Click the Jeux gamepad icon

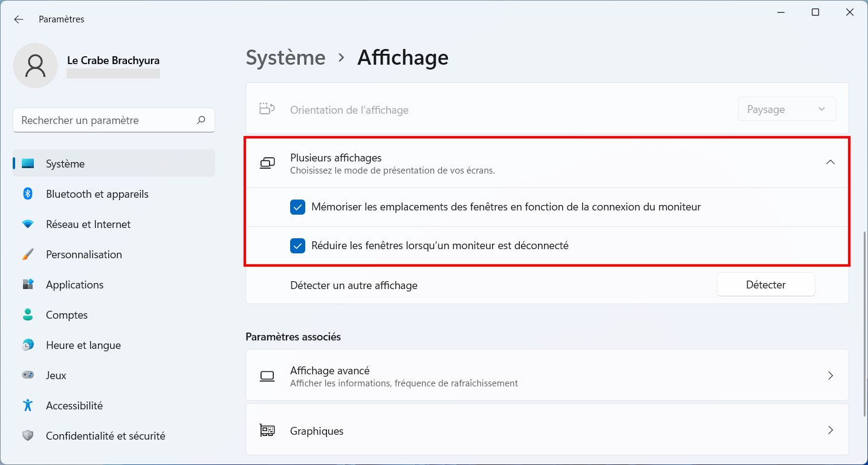(x=28, y=376)
